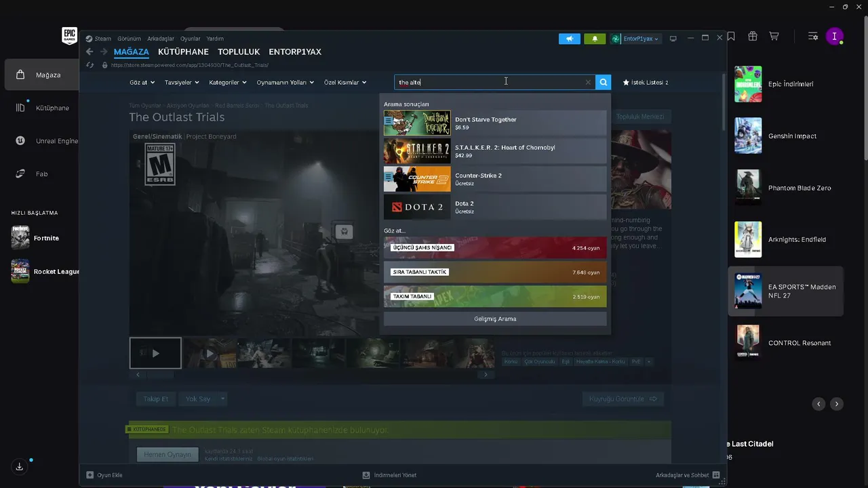Viewport: 868px width, 488px height.
Task: Click the Steam search magnifier button
Action: pos(604,83)
